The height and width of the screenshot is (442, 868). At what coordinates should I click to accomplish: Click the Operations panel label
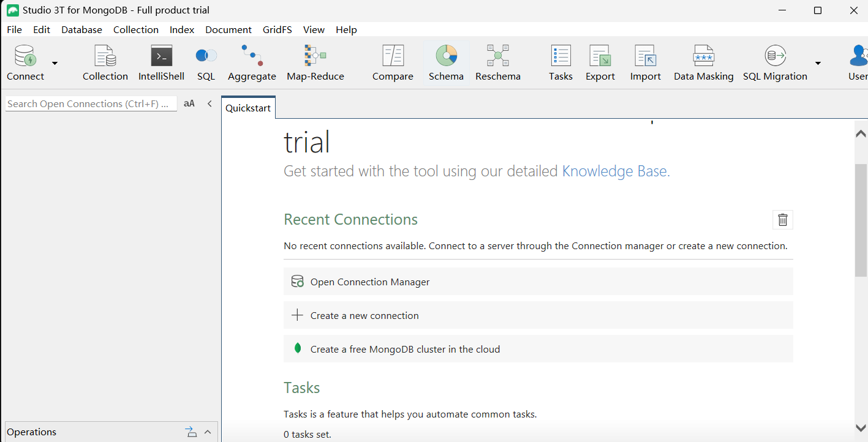(31, 432)
